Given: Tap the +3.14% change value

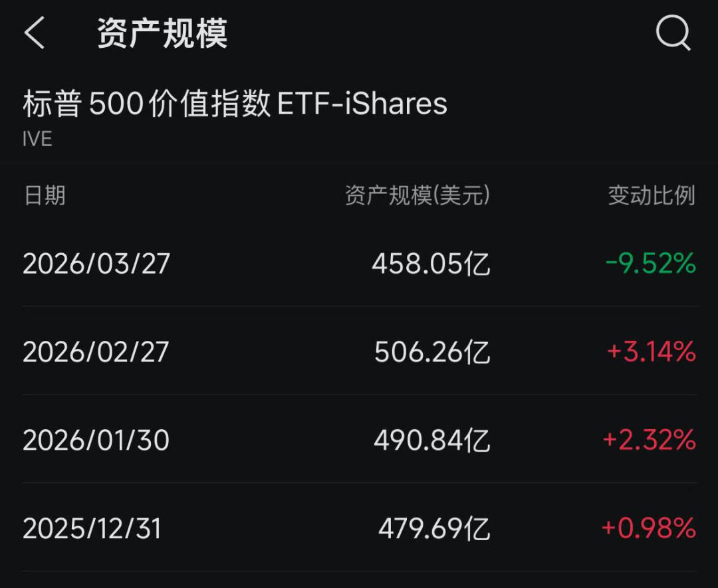Looking at the screenshot, I should click(652, 351).
